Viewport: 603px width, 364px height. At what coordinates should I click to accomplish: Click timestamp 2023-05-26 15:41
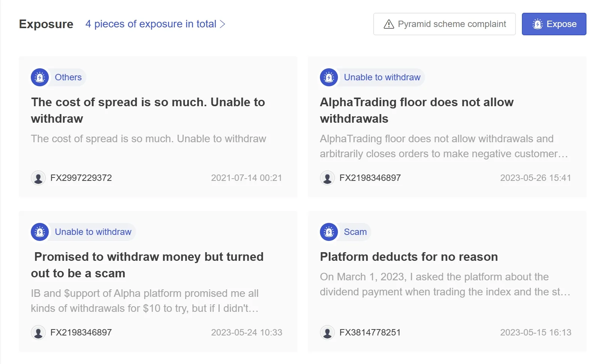(535, 178)
